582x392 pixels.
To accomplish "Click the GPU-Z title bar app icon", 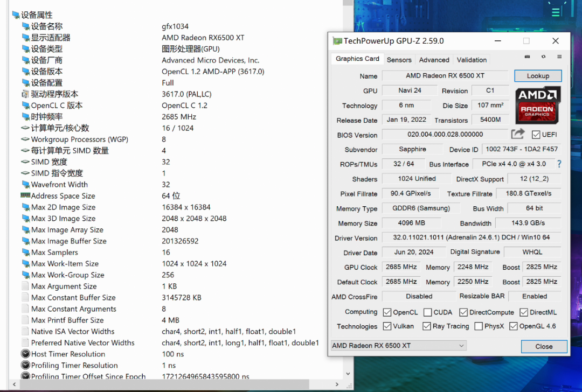I will [x=337, y=41].
